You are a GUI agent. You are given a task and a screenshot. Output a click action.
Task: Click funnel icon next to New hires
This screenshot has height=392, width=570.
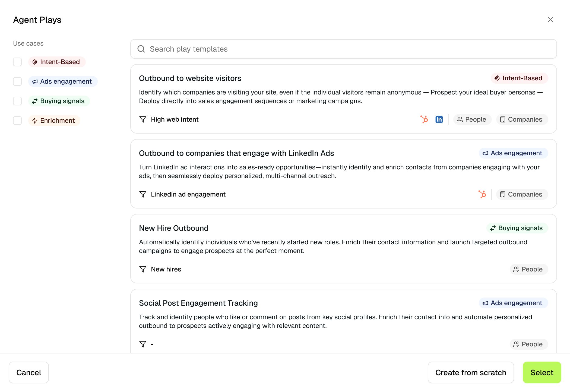point(143,269)
